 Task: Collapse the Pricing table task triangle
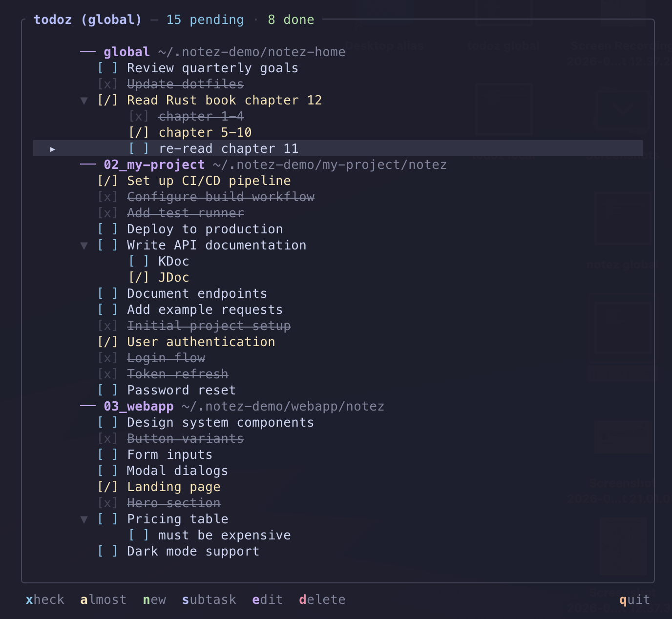[x=84, y=519]
